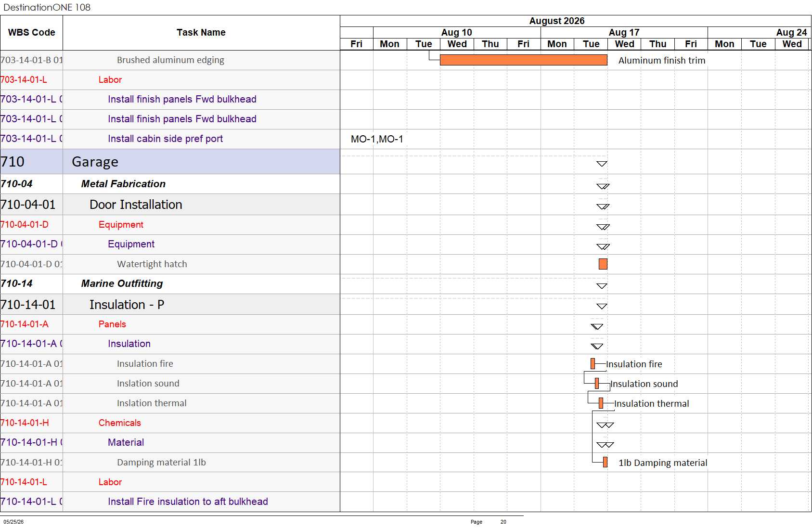Click red WBS code 710-14-01-H
This screenshot has height=528, width=812.
(25, 423)
